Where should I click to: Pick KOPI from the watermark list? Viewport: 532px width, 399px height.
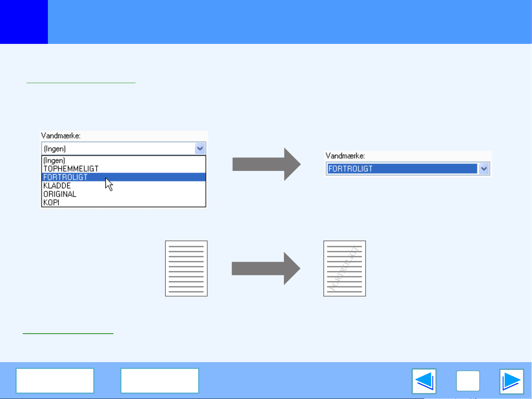(52, 202)
